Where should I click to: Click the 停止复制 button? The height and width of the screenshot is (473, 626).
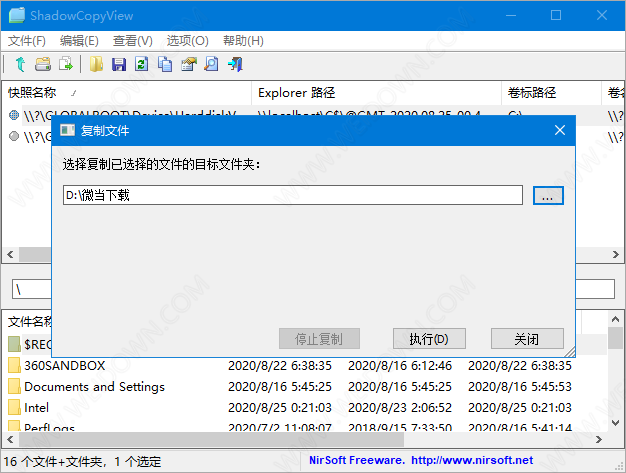(319, 339)
